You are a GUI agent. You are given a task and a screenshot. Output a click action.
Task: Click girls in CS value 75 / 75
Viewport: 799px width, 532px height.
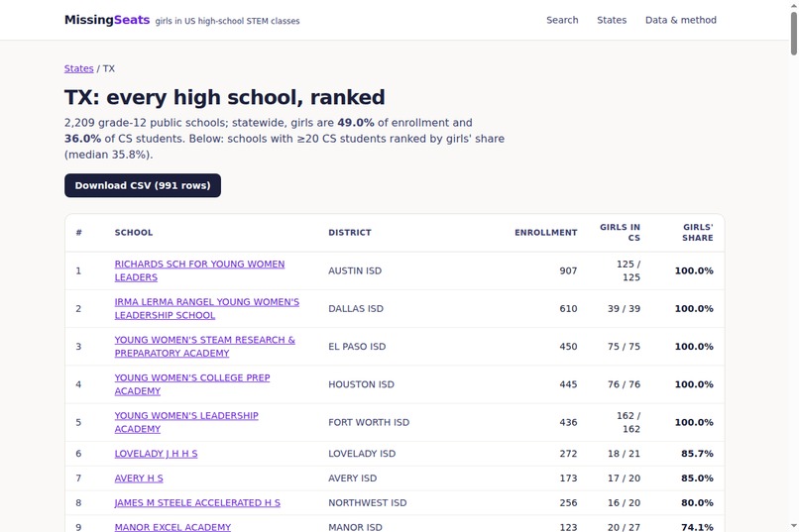point(624,346)
